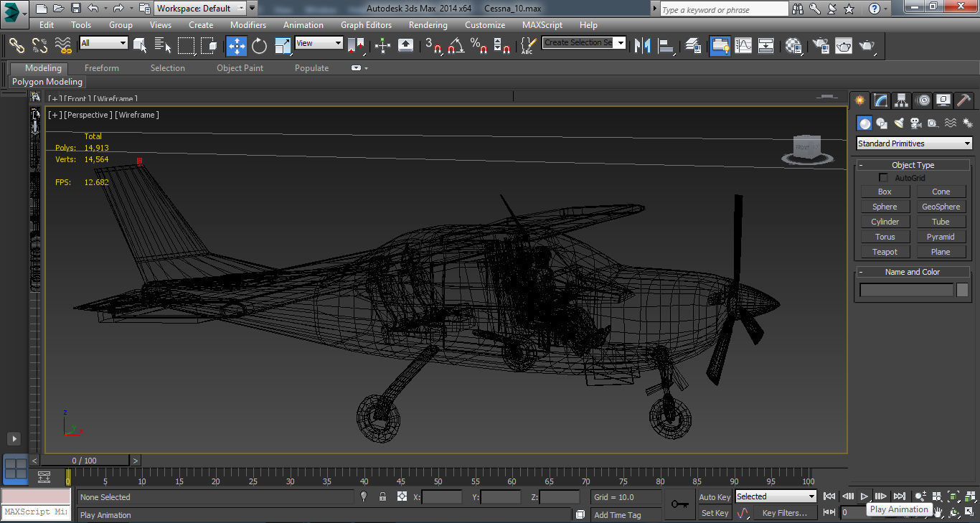The height and width of the screenshot is (523, 980).
Task: Click the time slider 0 / 100
Action: [x=84, y=461]
